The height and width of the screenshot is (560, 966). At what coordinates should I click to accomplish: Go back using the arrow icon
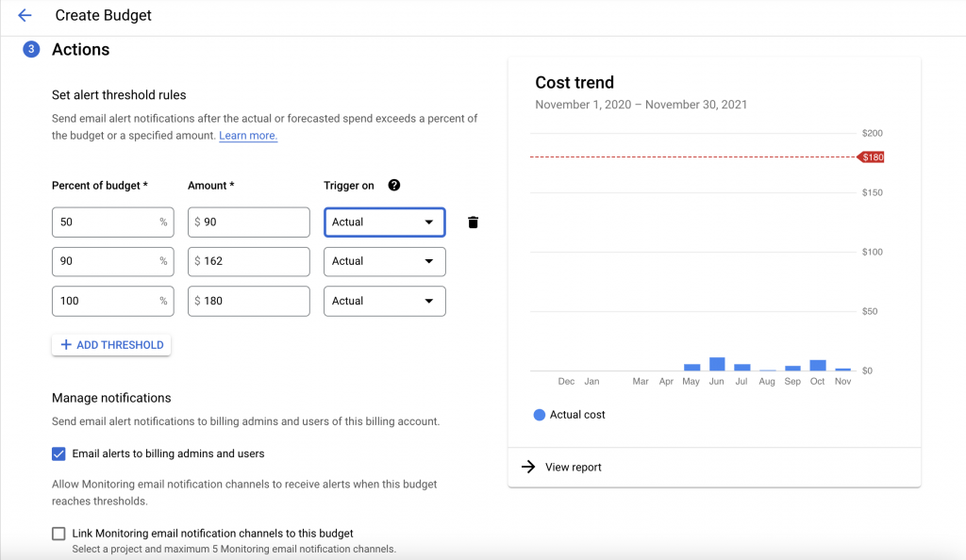[25, 15]
